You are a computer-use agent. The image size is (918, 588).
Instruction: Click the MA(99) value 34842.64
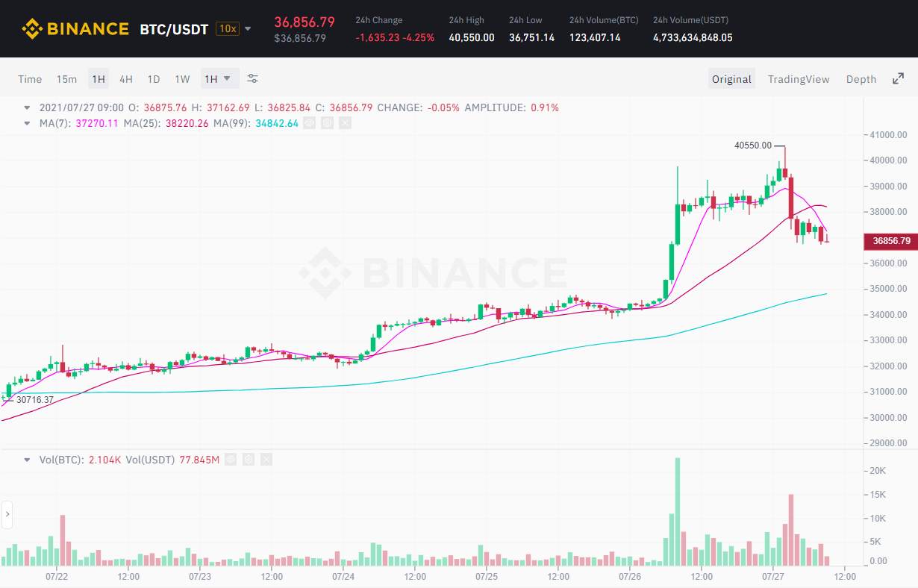click(x=277, y=123)
